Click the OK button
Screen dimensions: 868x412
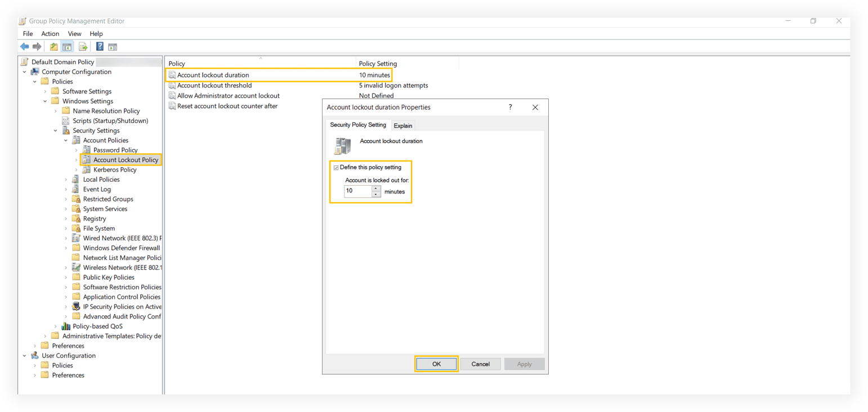tap(436, 364)
